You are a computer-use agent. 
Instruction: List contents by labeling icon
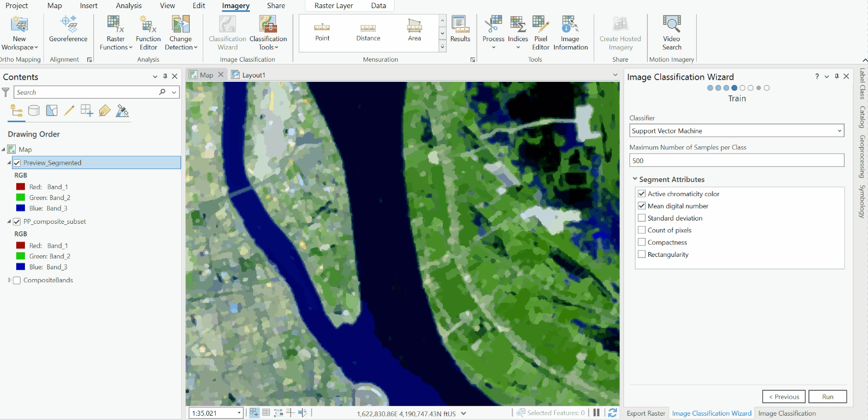105,111
